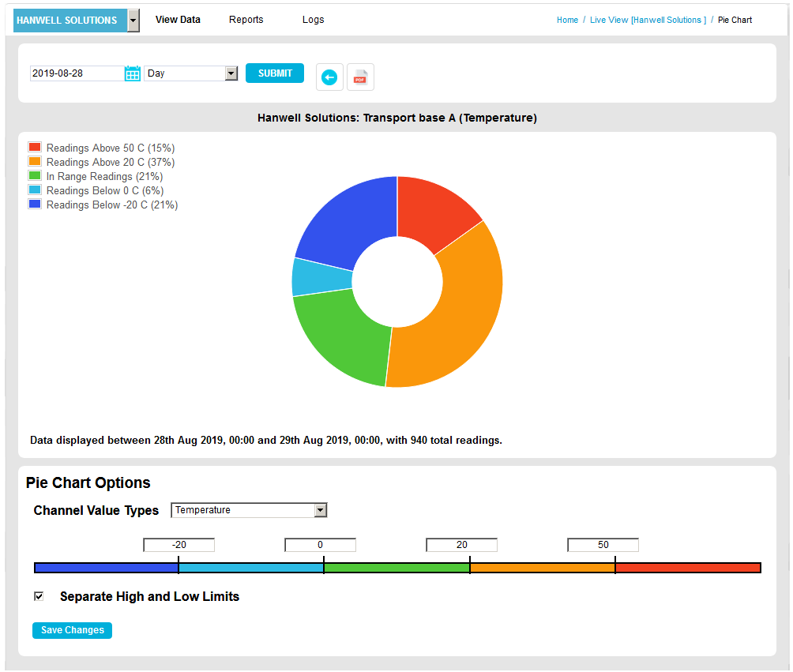Image resolution: width=793 pixels, height=672 pixels.
Task: Click the dark blue Readings Below -20 C swatch
Action: pos(35,204)
